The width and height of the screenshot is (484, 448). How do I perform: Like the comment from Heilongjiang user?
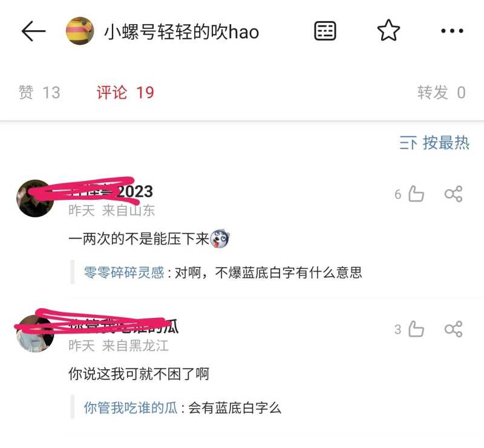[416, 329]
